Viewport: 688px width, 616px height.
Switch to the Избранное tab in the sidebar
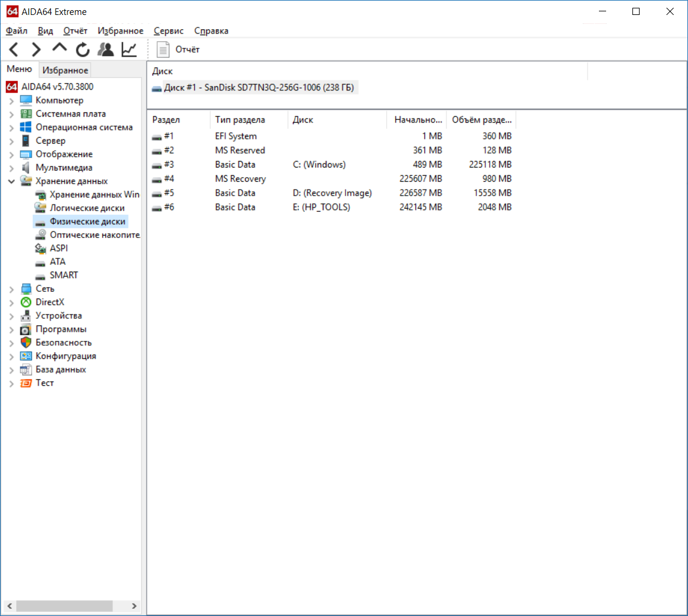click(65, 70)
